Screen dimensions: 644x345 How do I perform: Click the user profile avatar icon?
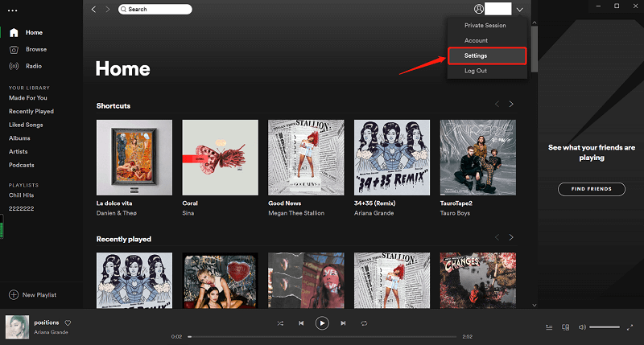tap(478, 9)
